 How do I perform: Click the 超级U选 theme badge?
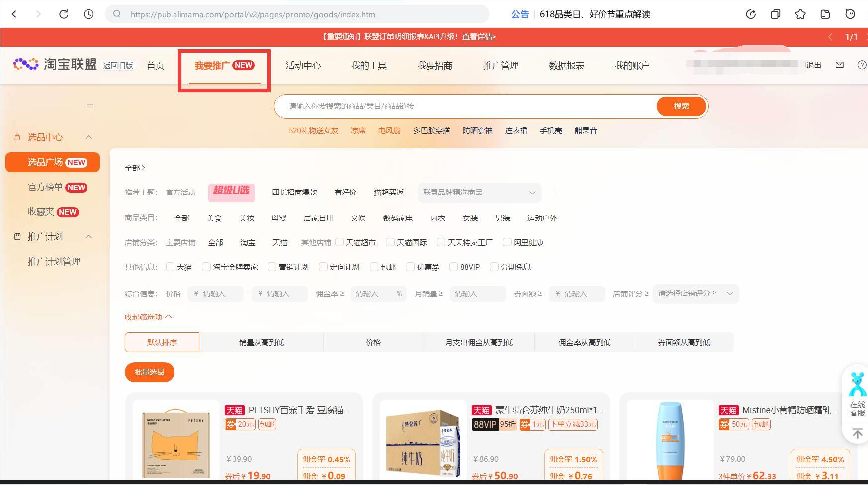231,192
